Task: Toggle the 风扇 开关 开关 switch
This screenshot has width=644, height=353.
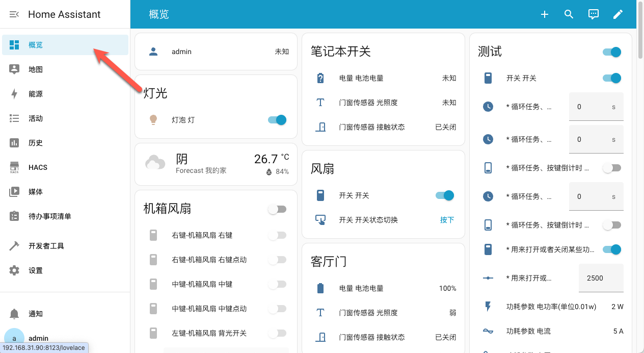Action: point(443,195)
